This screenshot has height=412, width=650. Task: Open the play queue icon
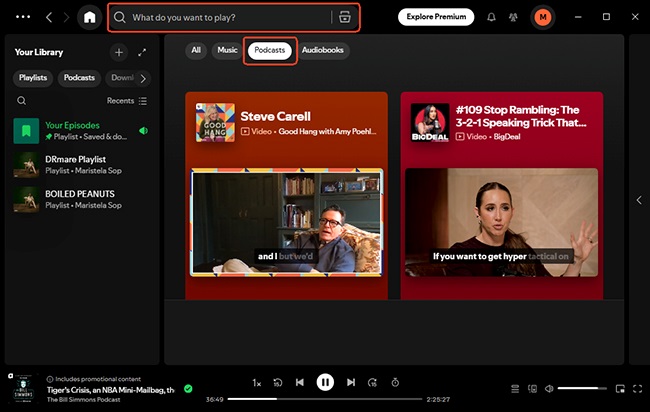click(x=515, y=389)
